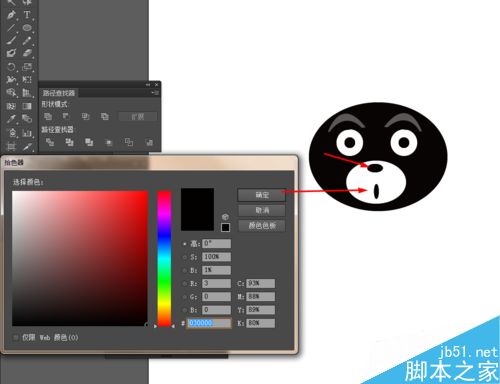
Task: Enable the Only Web Colors checkbox
Action: coord(16,338)
